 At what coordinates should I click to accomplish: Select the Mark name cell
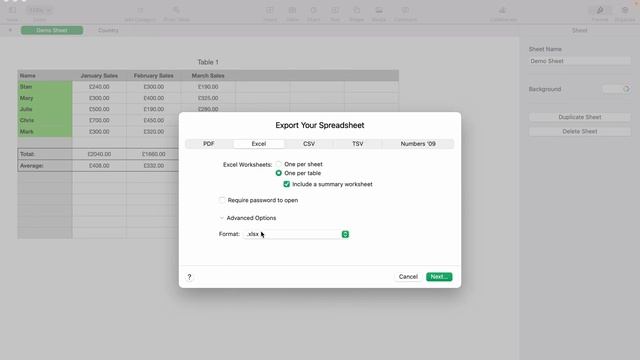click(x=45, y=132)
